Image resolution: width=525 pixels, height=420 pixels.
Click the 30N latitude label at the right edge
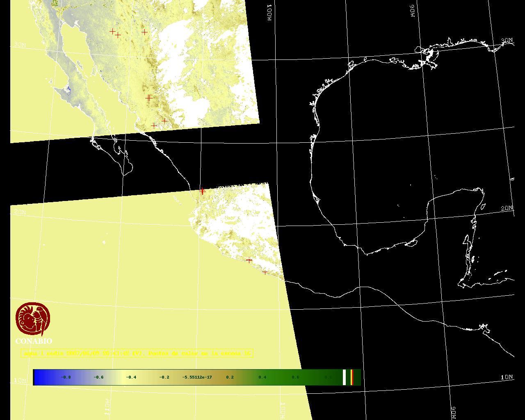click(507, 41)
